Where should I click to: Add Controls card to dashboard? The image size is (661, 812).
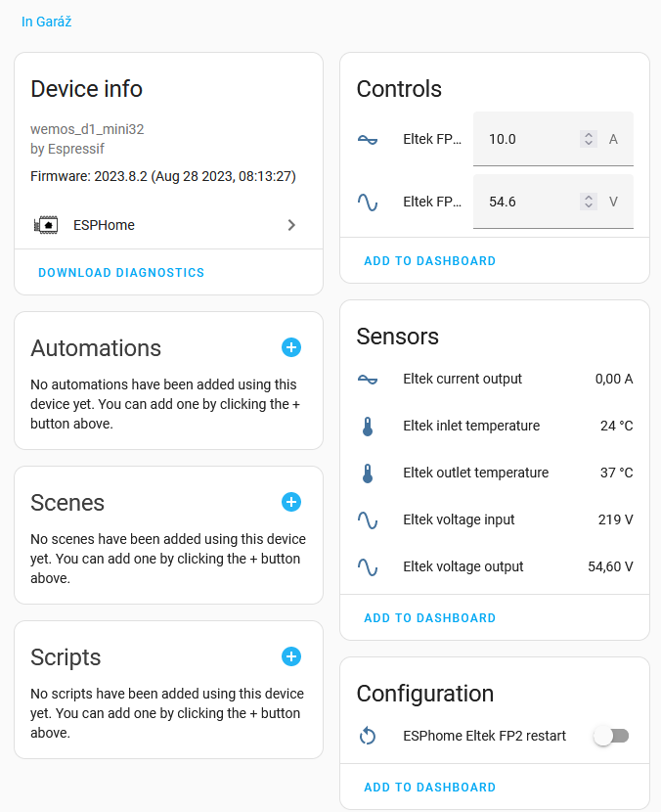coord(429,261)
